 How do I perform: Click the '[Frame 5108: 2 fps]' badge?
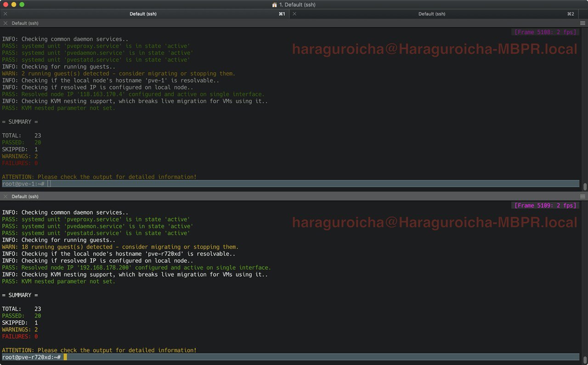pos(544,32)
